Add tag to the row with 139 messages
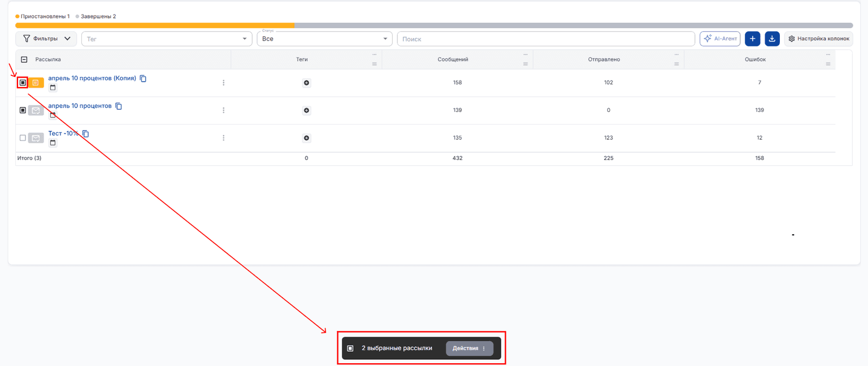 click(x=306, y=110)
